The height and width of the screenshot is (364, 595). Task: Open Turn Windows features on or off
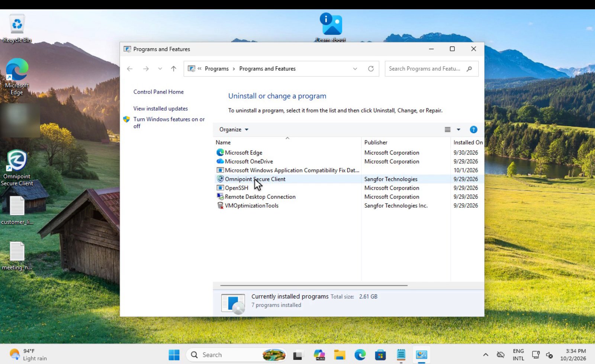[169, 123]
